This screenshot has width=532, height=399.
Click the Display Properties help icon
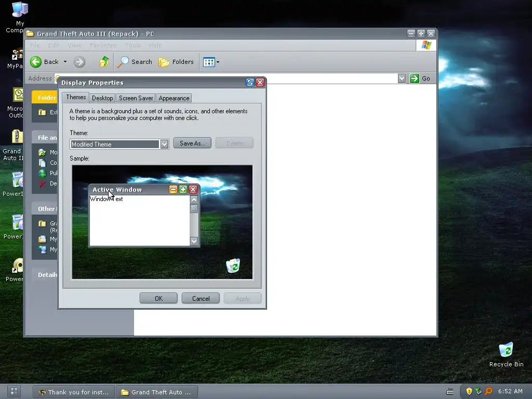tap(250, 83)
